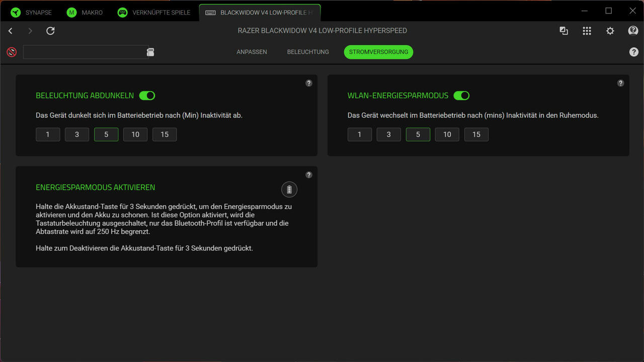Open the Verknüpfte Spiele tab
This screenshot has height=362, width=644.
153,13
